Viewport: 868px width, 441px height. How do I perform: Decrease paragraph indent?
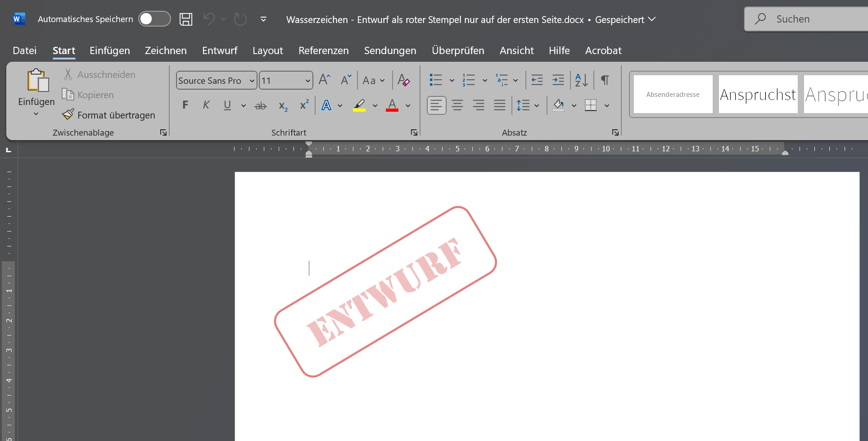tap(537, 80)
